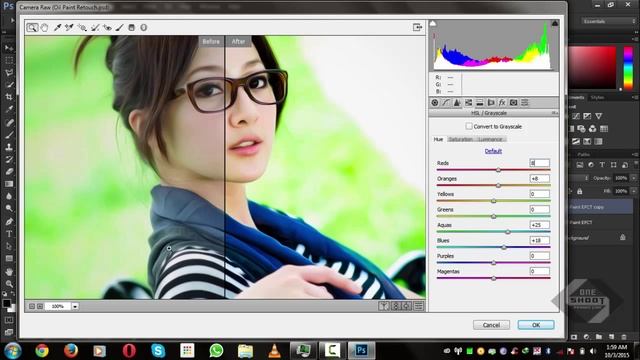Enable the Convert to Grayscale checkbox
The width and height of the screenshot is (640, 360).
pyautogui.click(x=469, y=126)
